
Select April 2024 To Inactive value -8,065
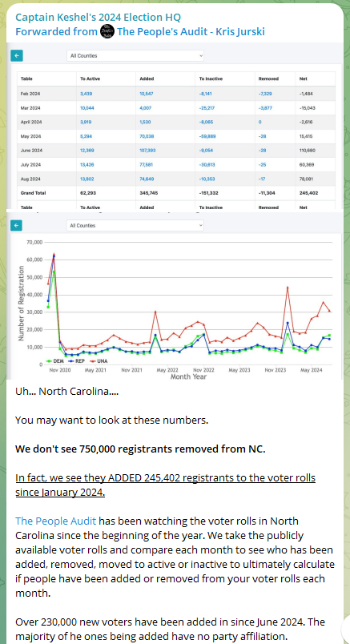(205, 123)
